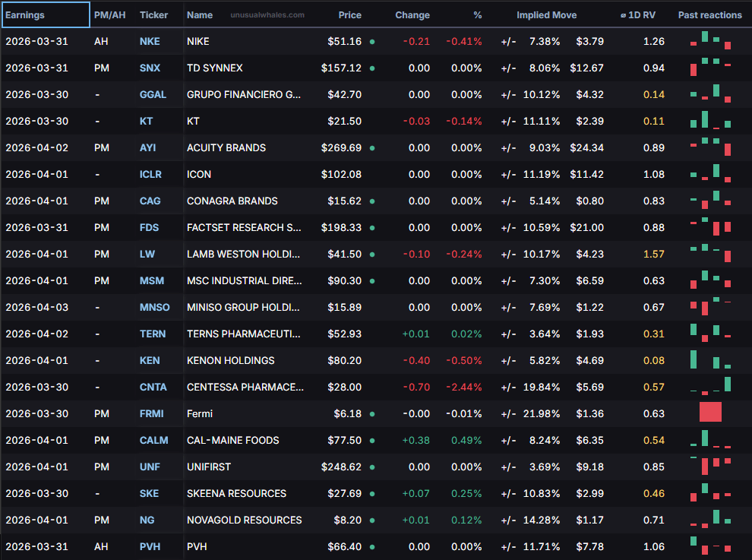Select ICON implied move $11.42
752x560 pixels.
click(586, 174)
